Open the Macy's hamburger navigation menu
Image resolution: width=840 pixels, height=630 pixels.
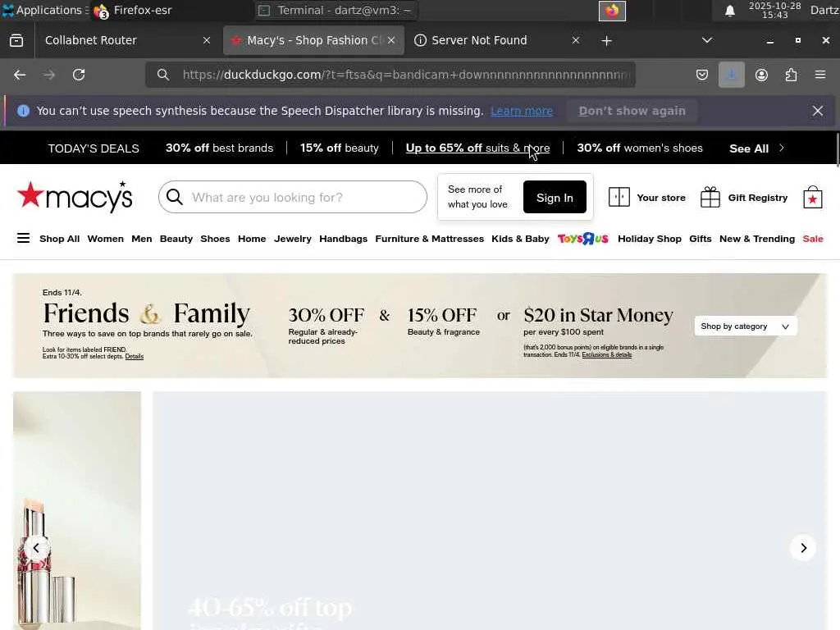point(23,239)
